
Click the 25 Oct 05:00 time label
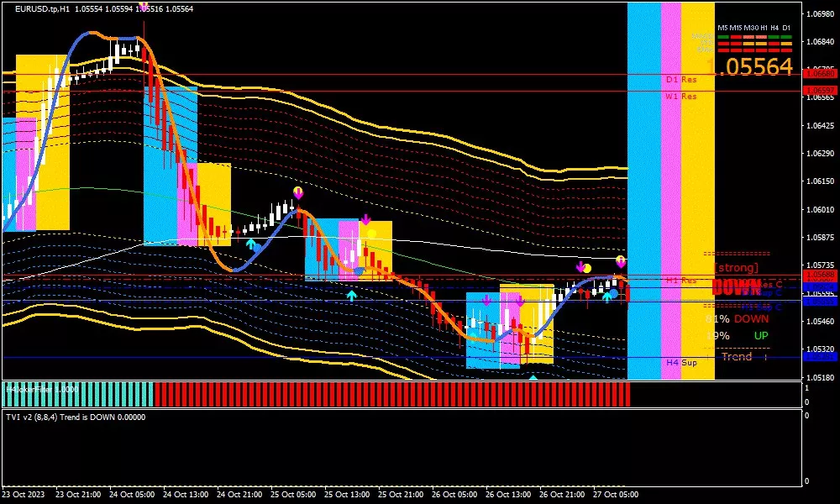tap(293, 495)
